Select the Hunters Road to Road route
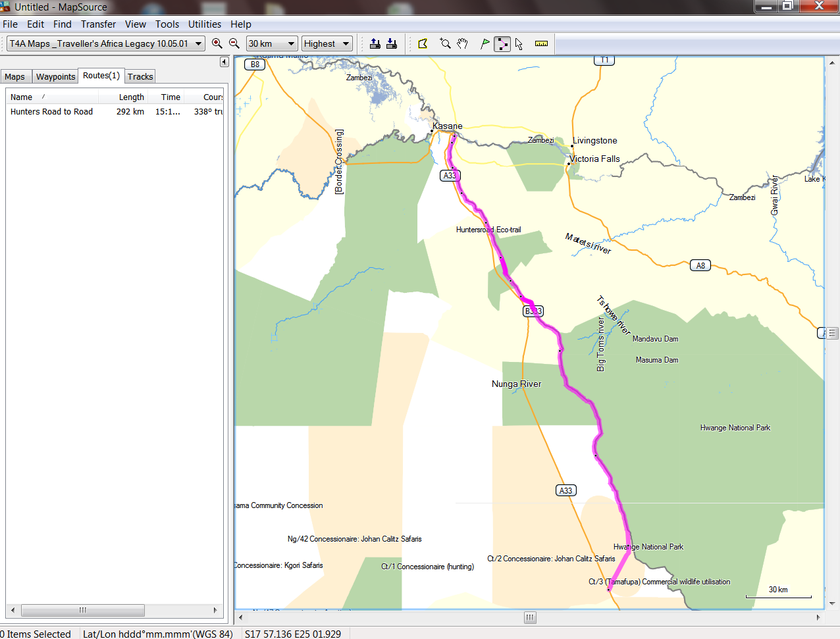 click(51, 112)
